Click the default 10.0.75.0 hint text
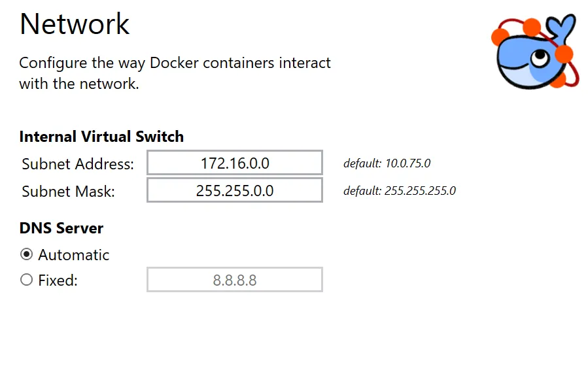Screen dimensions: 588x370 (387, 163)
